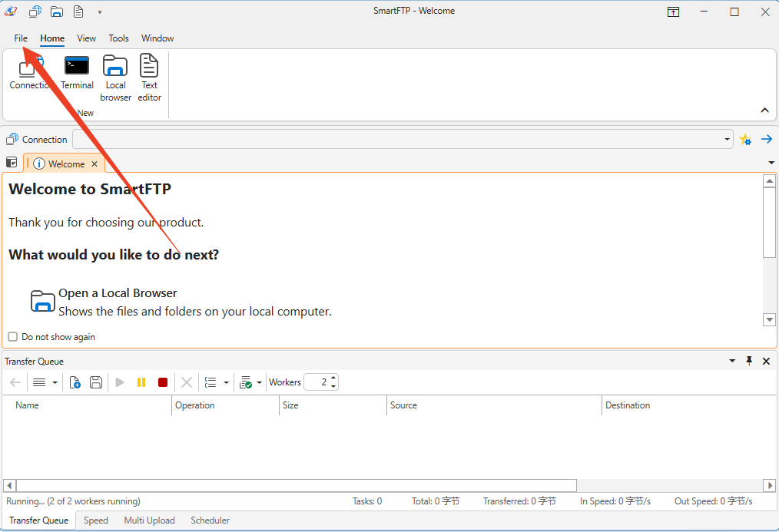Sort the queue by the Destination column
779x532 pixels.
point(688,405)
